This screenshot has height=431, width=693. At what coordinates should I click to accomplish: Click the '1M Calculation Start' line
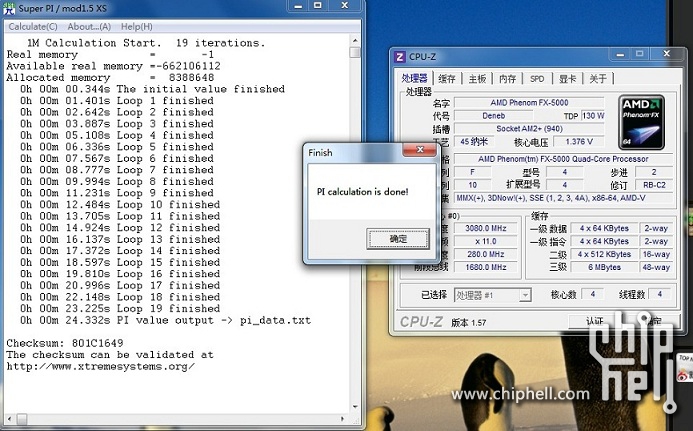click(x=146, y=43)
